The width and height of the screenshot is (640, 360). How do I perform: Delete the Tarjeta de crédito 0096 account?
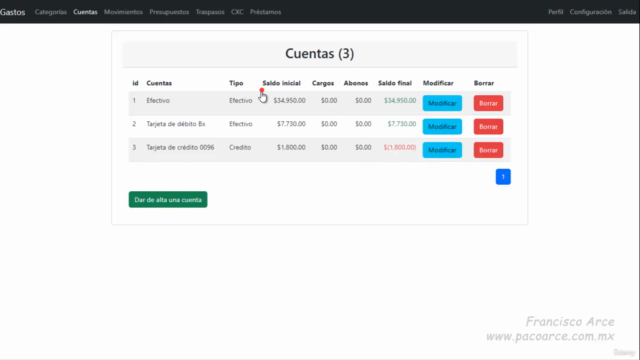click(x=488, y=150)
